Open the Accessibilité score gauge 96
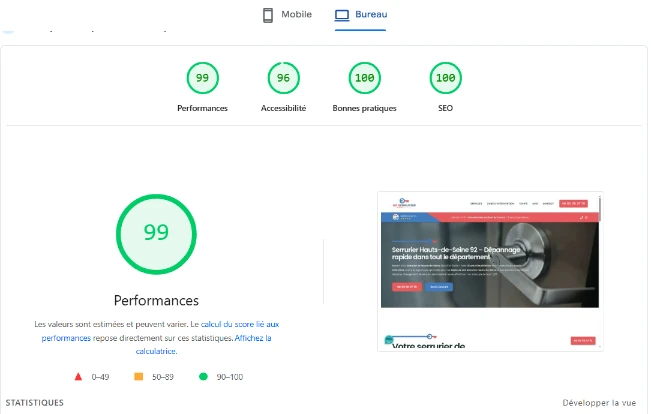This screenshot has height=414, width=651. 283,78
